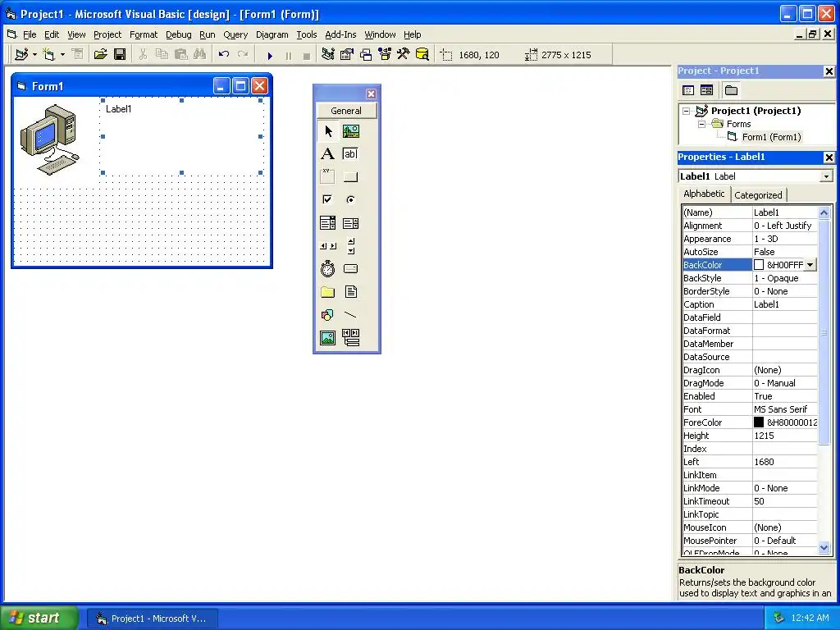Viewport: 840px width, 630px height.
Task: Click the ForeColor black color swatch
Action: 759,422
